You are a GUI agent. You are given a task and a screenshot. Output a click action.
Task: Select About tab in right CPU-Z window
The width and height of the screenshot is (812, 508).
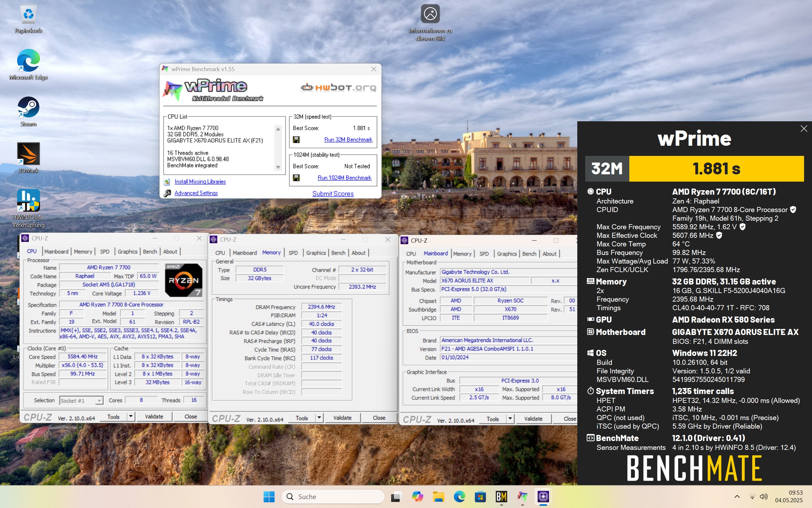coord(549,254)
